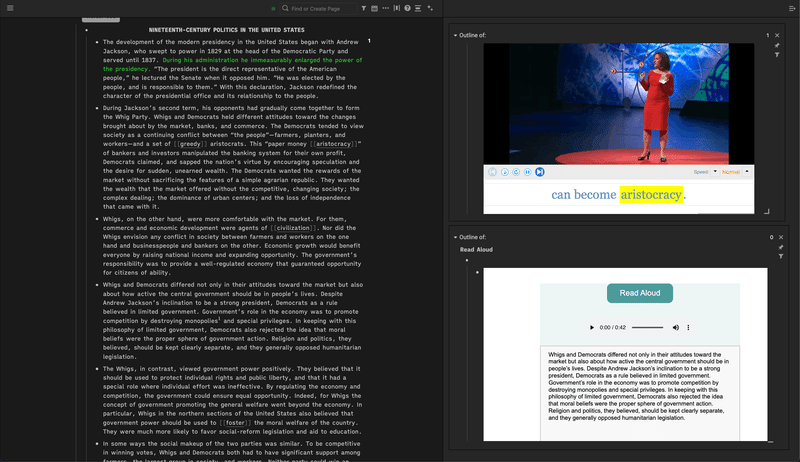Open the left sidebar hamburger menu
Image resolution: width=800 pixels, height=462 pixels.
[x=10, y=8]
